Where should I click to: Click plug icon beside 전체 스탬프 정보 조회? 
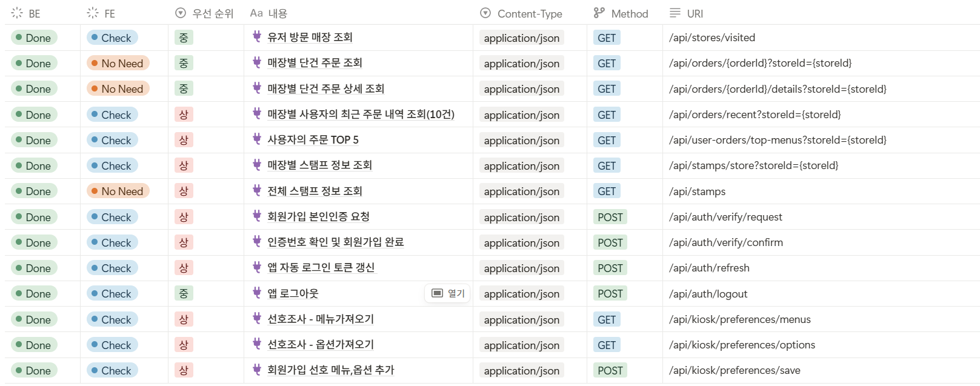[x=257, y=191]
